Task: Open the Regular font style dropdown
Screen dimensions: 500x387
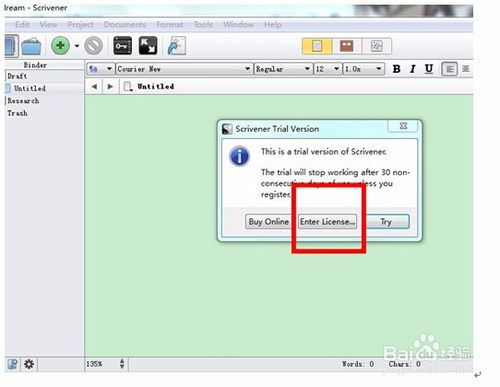Action: point(283,69)
